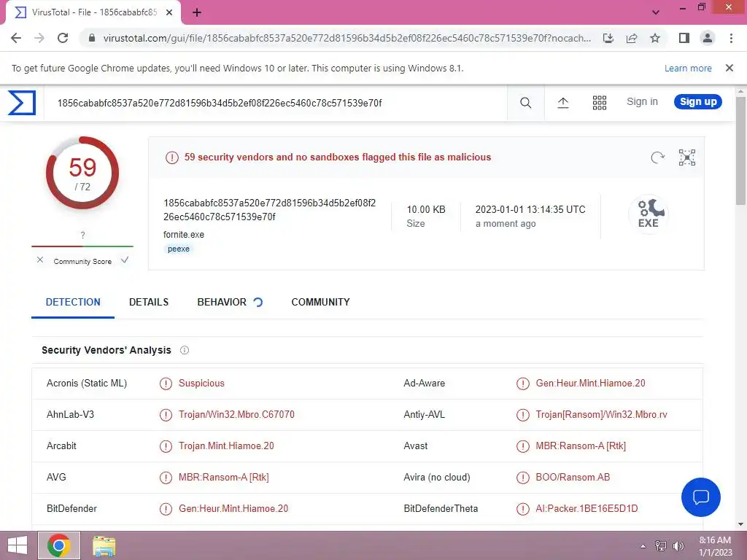Click the Ad-Aware Gen:Heur.Mint.Hiamoe.20 result
The image size is (747, 560).
click(590, 384)
